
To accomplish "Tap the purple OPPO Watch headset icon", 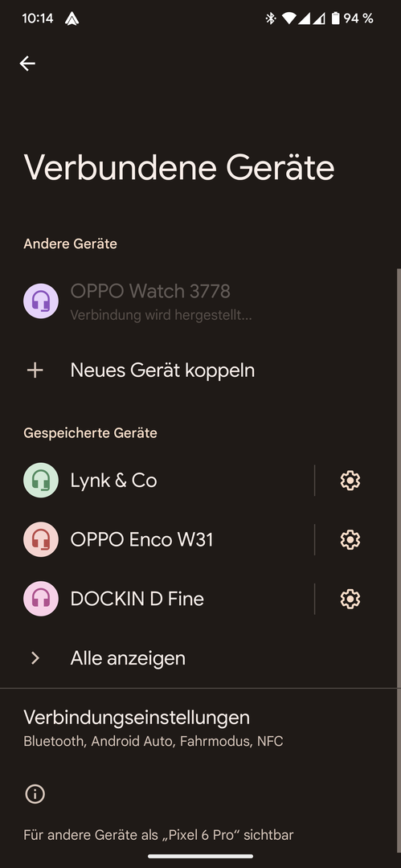I will (41, 301).
